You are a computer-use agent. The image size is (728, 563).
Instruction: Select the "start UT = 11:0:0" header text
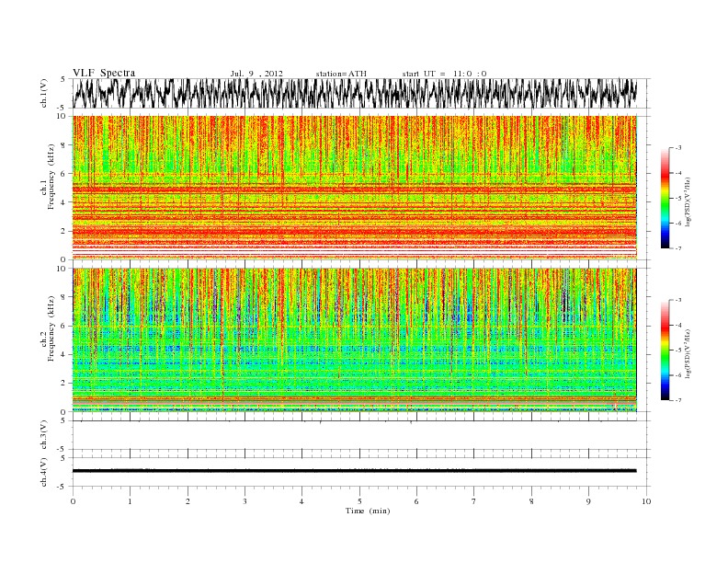(444, 74)
